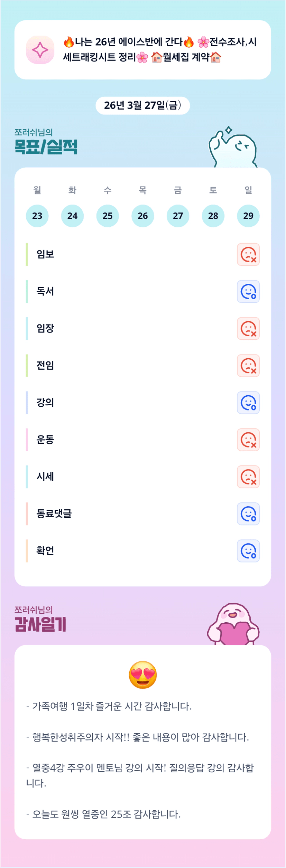Select Friday the 27th
Screen dimensions: 286x868
point(178,216)
